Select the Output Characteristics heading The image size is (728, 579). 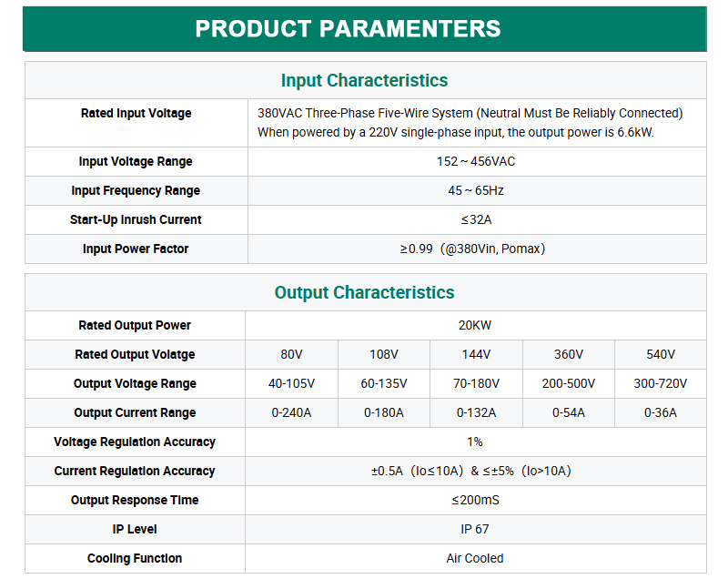pos(365,292)
